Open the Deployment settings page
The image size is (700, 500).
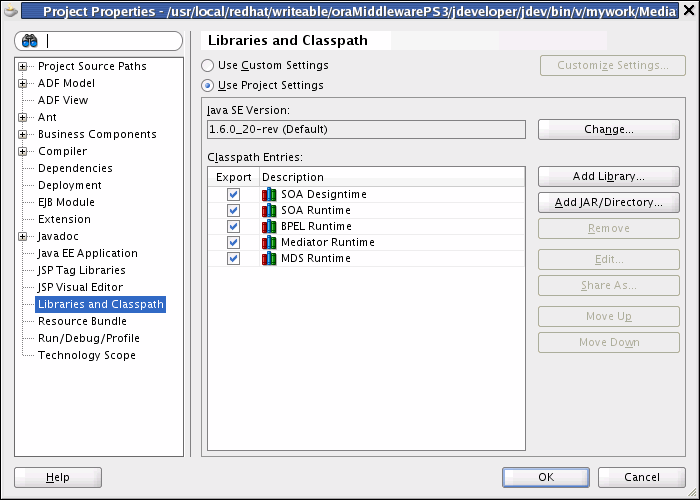tap(69, 185)
